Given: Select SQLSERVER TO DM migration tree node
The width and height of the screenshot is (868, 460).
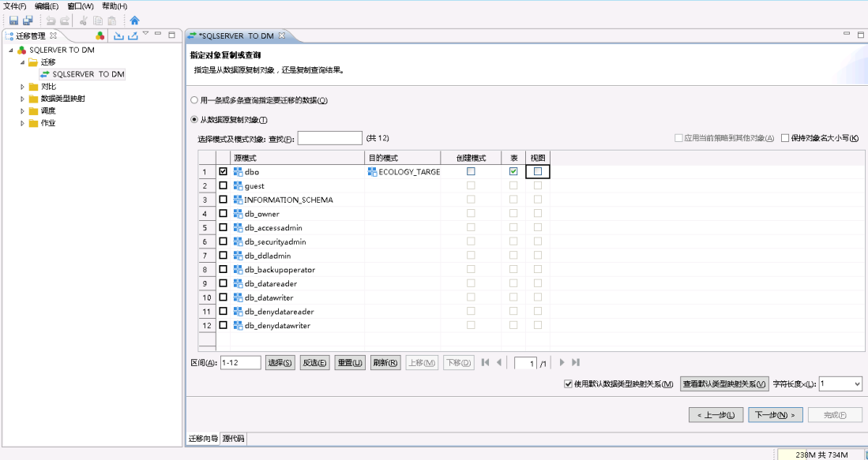Looking at the screenshot, I should click(x=83, y=74).
